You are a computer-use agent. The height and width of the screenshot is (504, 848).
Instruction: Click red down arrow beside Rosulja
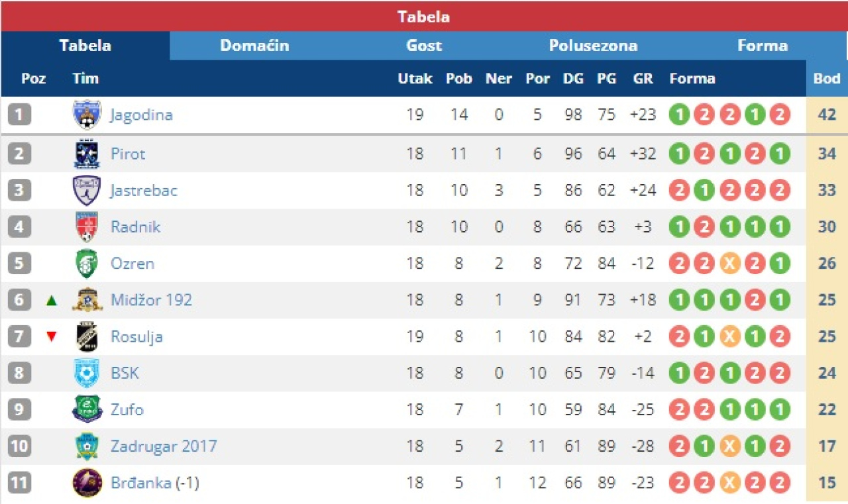(x=52, y=336)
